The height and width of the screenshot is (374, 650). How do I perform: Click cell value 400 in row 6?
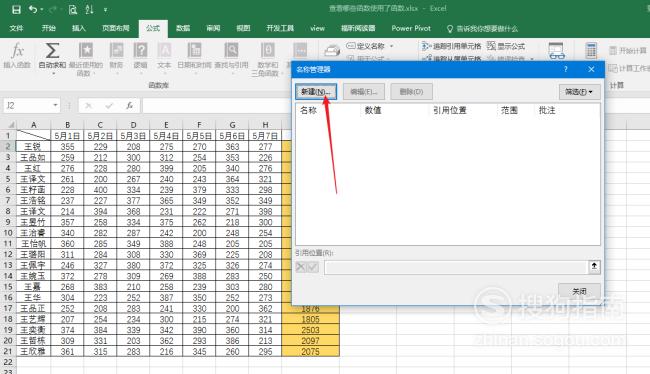pos(100,189)
